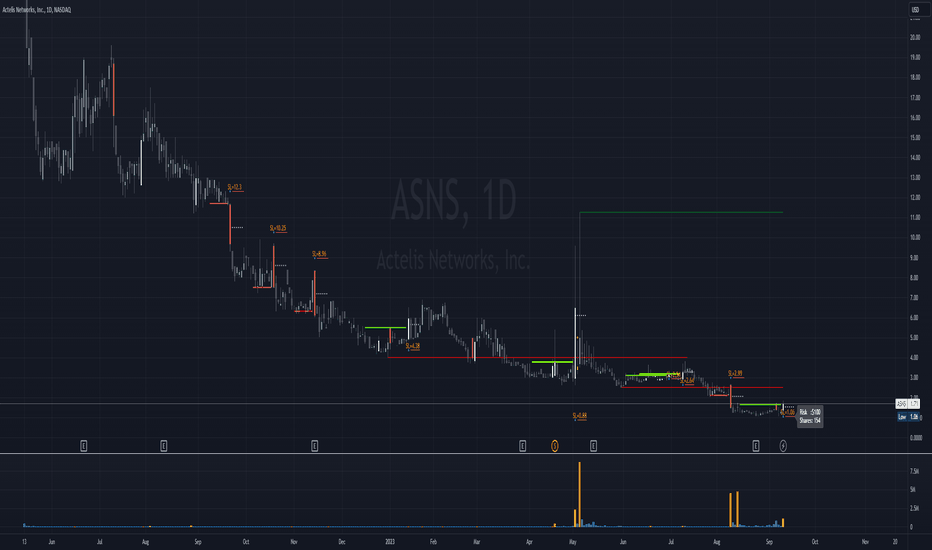Click the SL=12.3 stop-loss label

coord(235,187)
